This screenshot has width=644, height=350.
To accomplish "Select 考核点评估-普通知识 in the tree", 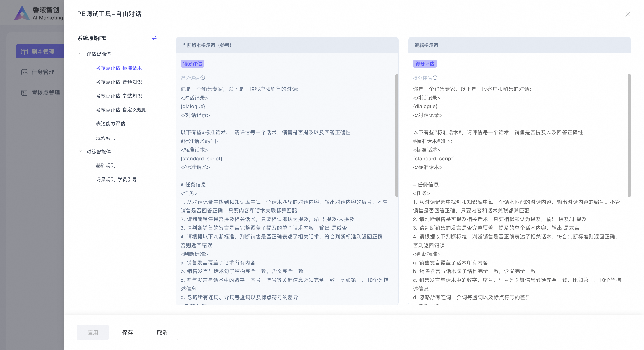I will (119, 82).
